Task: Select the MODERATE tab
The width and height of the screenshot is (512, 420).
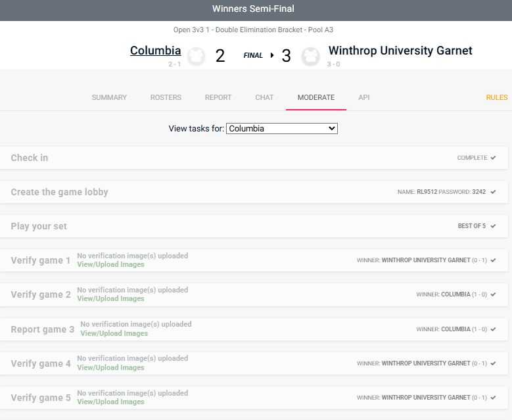Action: 316,97
